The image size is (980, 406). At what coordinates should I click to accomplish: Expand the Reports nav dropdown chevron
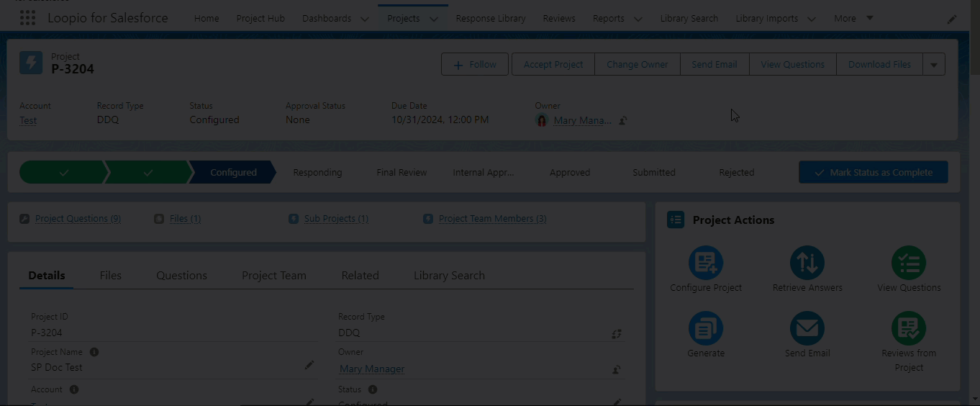pyautogui.click(x=638, y=19)
